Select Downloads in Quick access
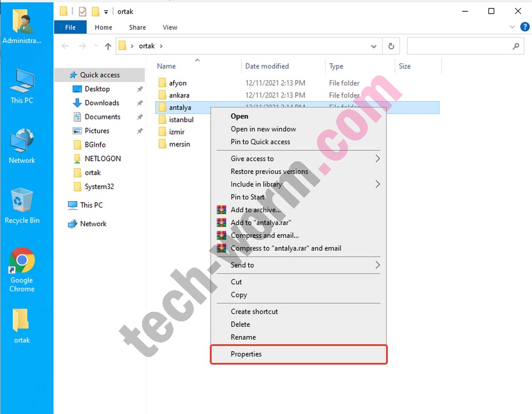Viewport: 532px width, 414px height. point(102,103)
